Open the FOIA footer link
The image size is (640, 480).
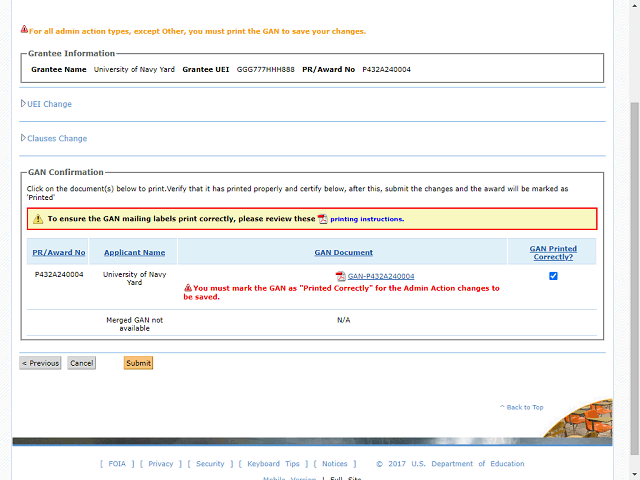point(117,464)
